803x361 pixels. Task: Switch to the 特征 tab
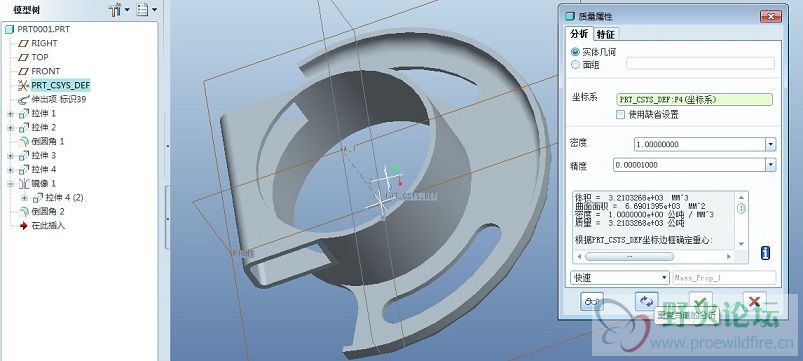(606, 34)
